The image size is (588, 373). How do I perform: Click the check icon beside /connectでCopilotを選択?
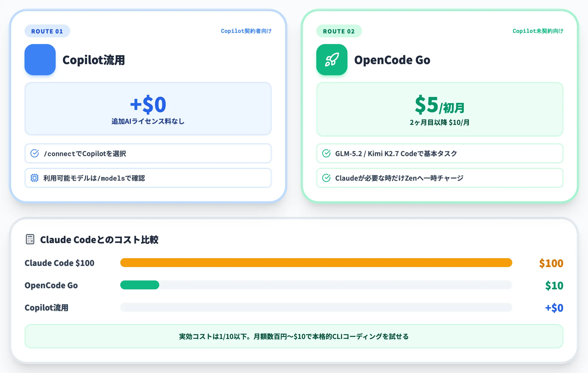tap(35, 153)
